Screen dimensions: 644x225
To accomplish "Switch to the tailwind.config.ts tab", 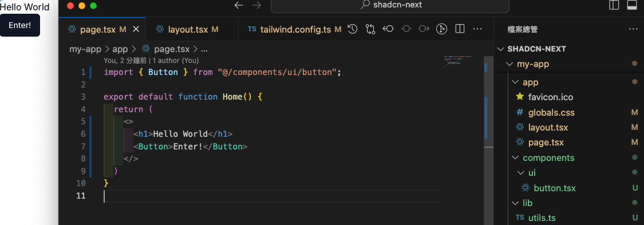I will click(295, 30).
